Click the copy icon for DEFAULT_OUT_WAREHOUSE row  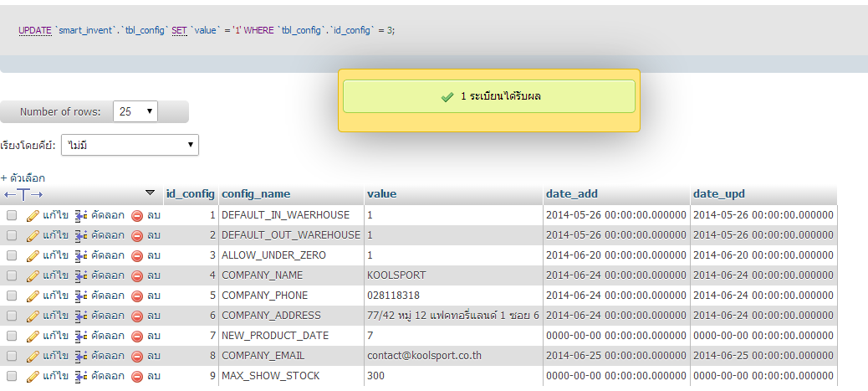point(81,236)
